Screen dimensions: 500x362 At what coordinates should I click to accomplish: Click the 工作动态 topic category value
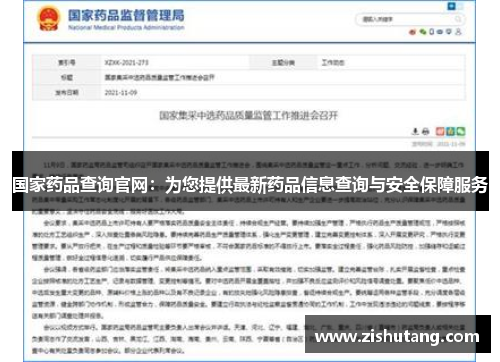pos(333,62)
